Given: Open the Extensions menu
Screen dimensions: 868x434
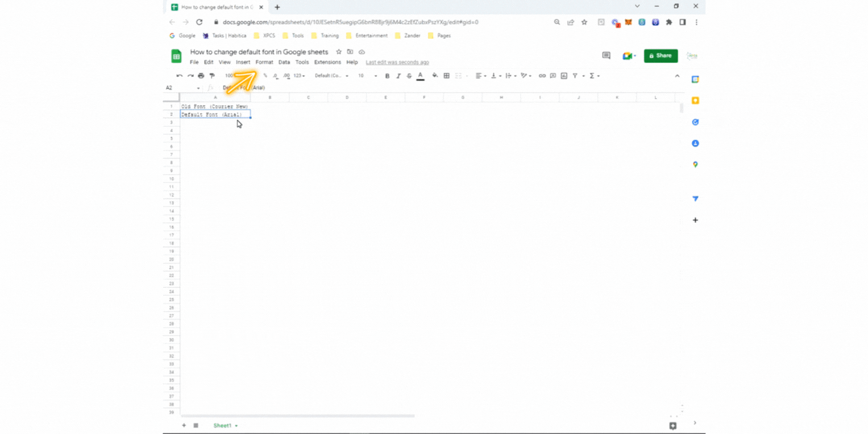Looking at the screenshot, I should pyautogui.click(x=327, y=62).
